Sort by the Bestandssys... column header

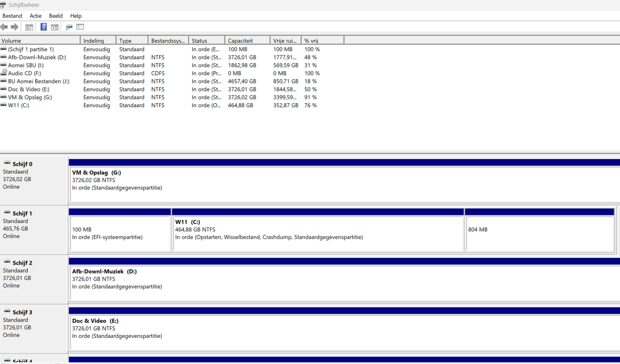coord(168,40)
